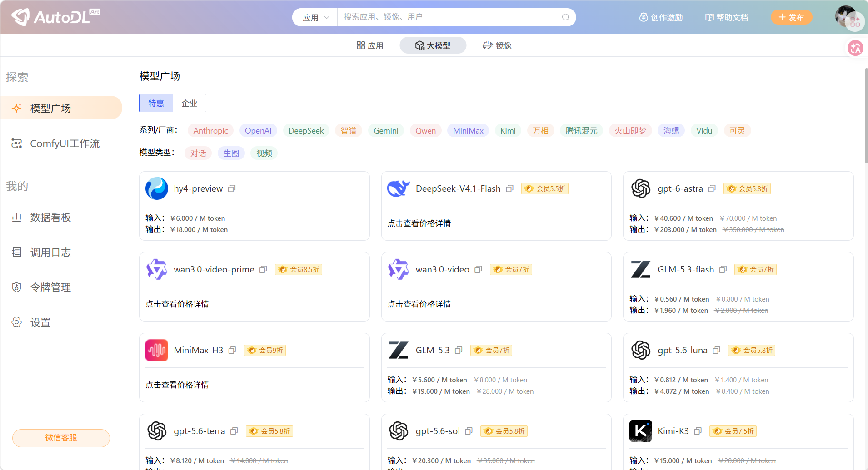This screenshot has height=470, width=868.
Task: Click the gpt-6-astra OpenAI logo
Action: coord(641,188)
